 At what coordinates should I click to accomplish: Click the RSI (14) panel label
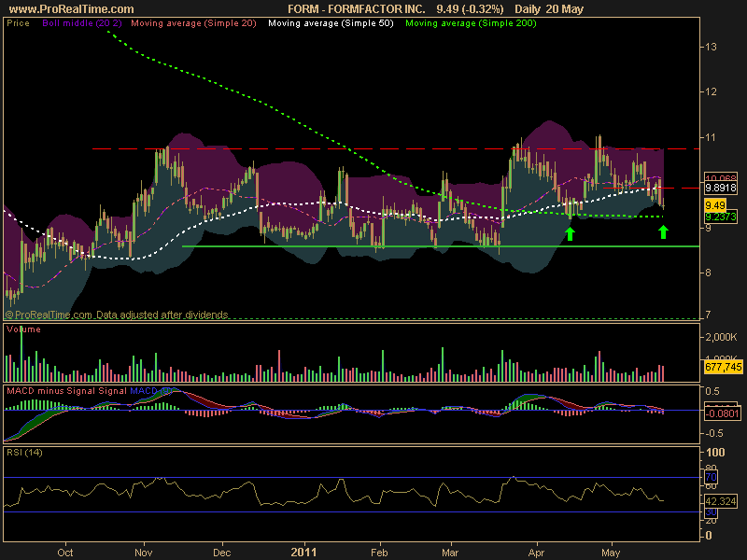click(x=24, y=453)
